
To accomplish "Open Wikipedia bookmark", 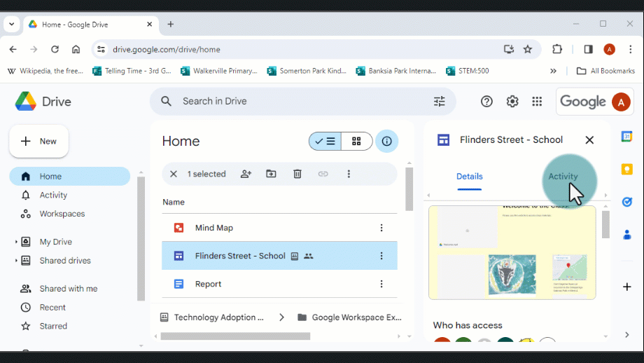I will pyautogui.click(x=45, y=71).
